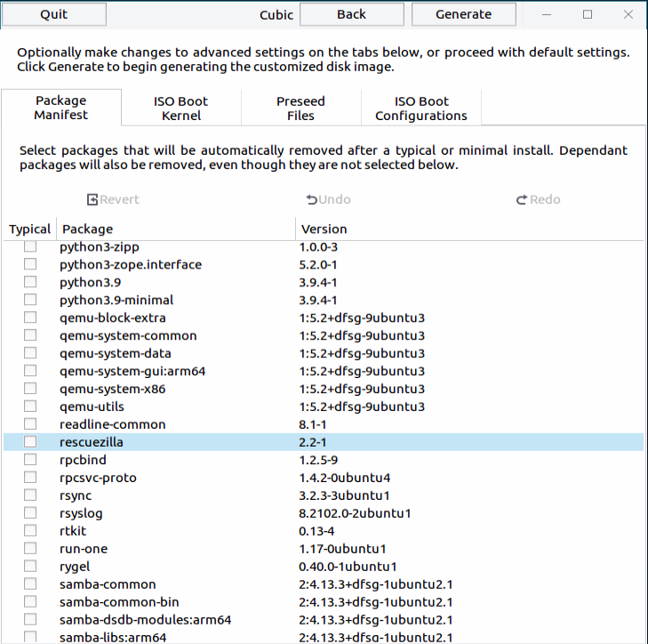648x644 pixels.
Task: Sort by the Typical column header
Action: point(29,229)
